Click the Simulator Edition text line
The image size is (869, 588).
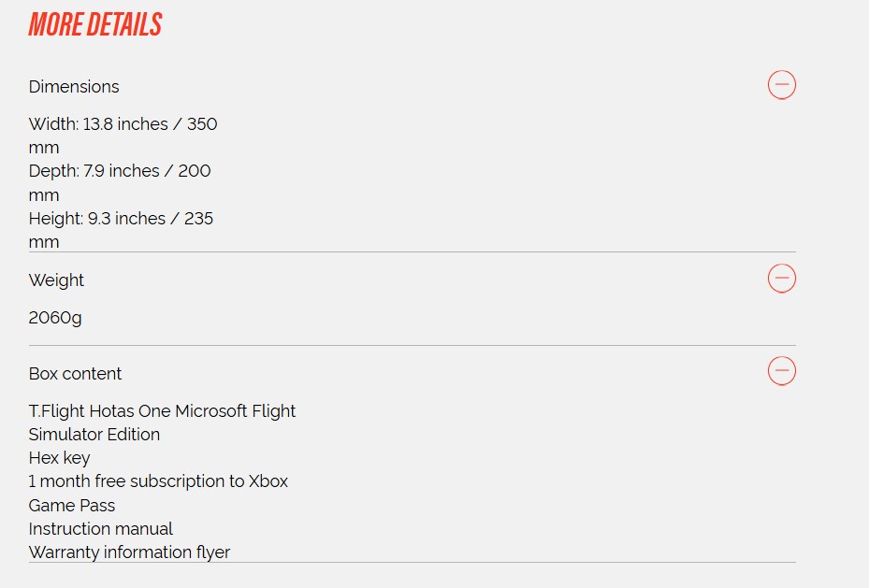94,435
